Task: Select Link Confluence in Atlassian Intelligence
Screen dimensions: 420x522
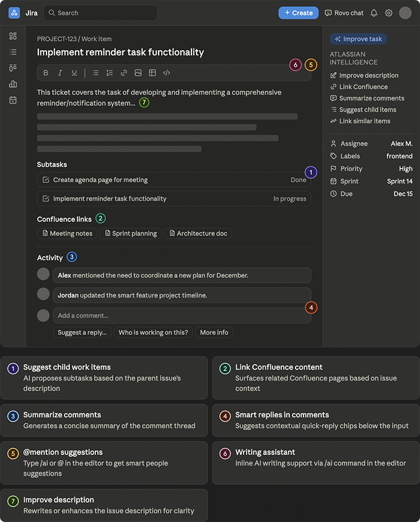Action: coord(359,87)
